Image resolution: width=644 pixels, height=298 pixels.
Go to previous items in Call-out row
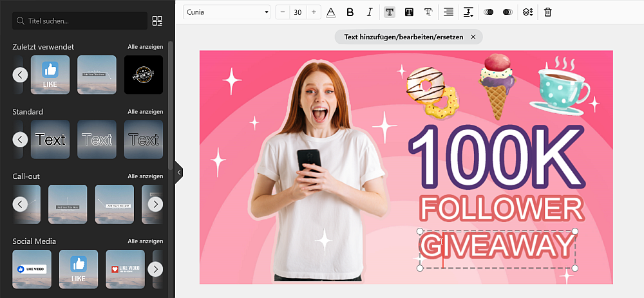coord(20,204)
